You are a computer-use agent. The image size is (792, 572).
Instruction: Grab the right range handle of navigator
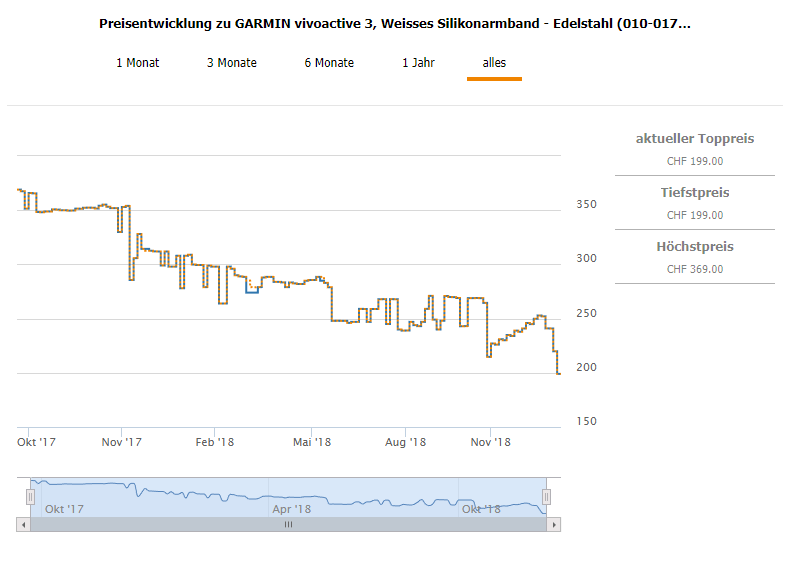[x=546, y=497]
